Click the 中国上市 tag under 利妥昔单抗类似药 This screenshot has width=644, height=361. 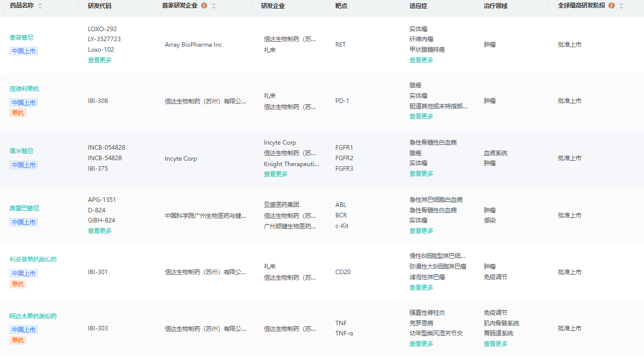click(x=24, y=274)
